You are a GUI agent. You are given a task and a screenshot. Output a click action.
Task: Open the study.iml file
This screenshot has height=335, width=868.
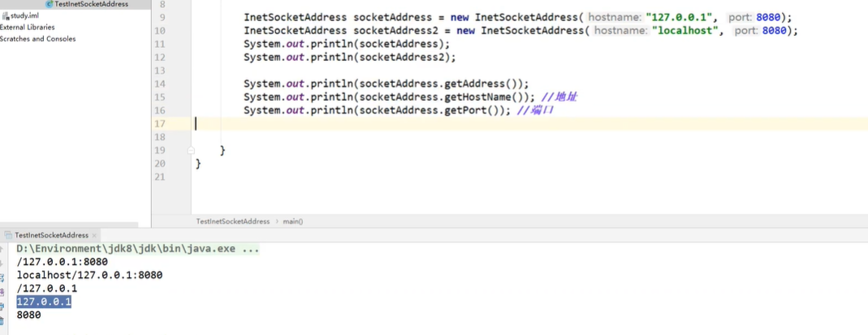pos(24,15)
